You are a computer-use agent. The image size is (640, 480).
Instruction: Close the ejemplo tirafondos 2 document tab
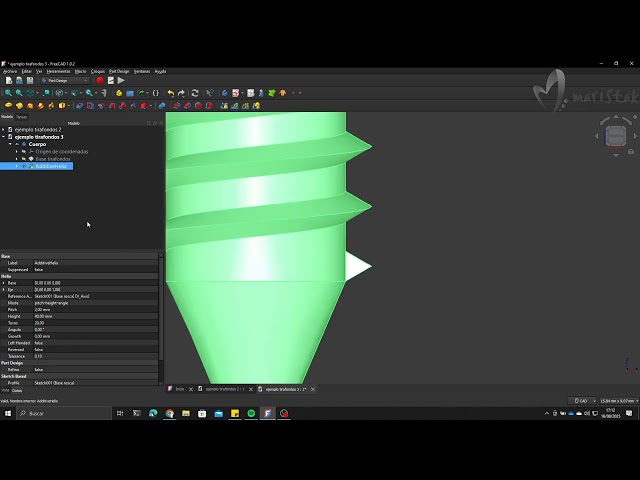click(251, 389)
